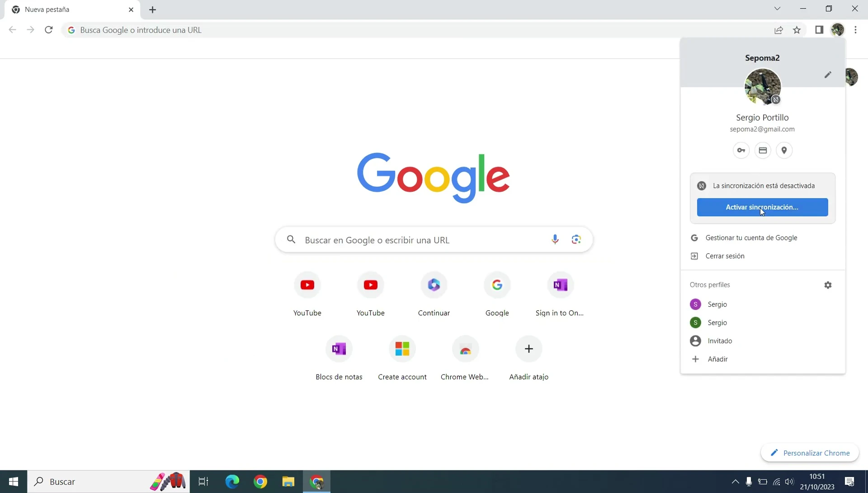The image size is (868, 493).
Task: Open the Google shortcut tile
Action: (x=497, y=294)
